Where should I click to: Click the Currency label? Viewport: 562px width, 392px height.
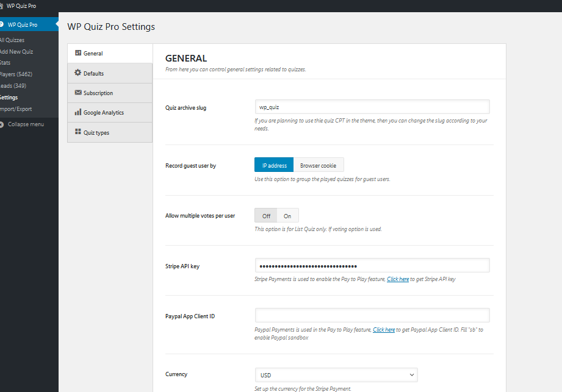(176, 374)
